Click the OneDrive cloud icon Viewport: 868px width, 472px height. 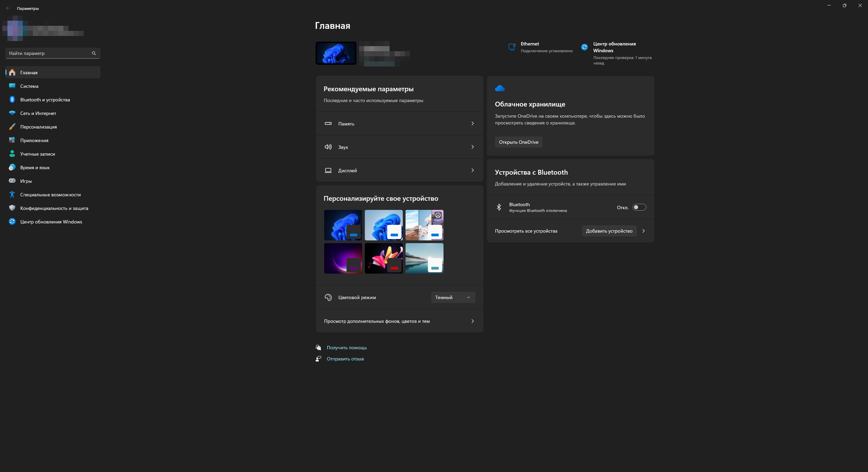point(500,88)
